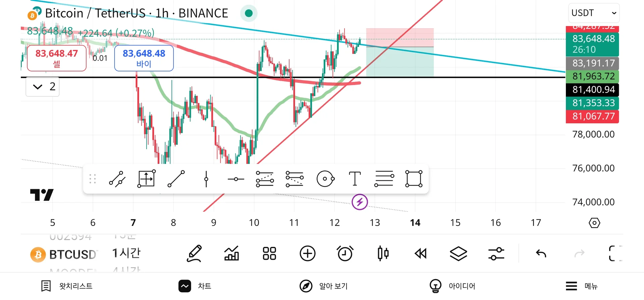Open the USDT currency dropdown
The image size is (644, 300).
pyautogui.click(x=593, y=13)
